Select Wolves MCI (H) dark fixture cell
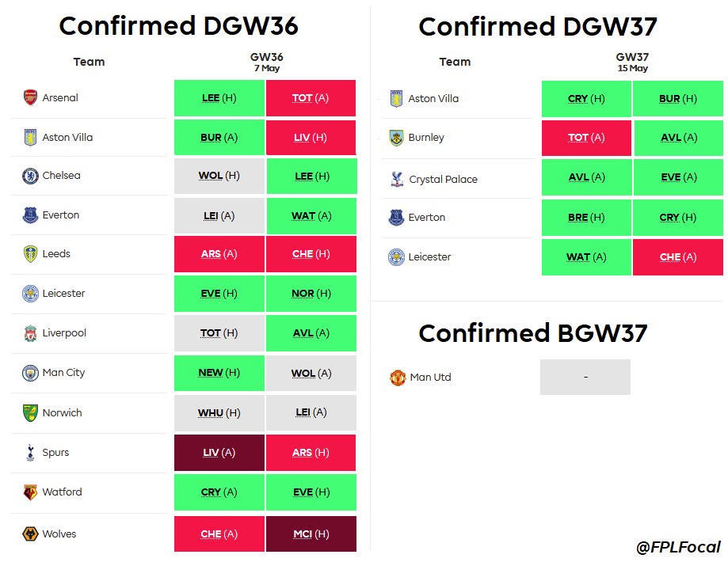 tap(311, 534)
